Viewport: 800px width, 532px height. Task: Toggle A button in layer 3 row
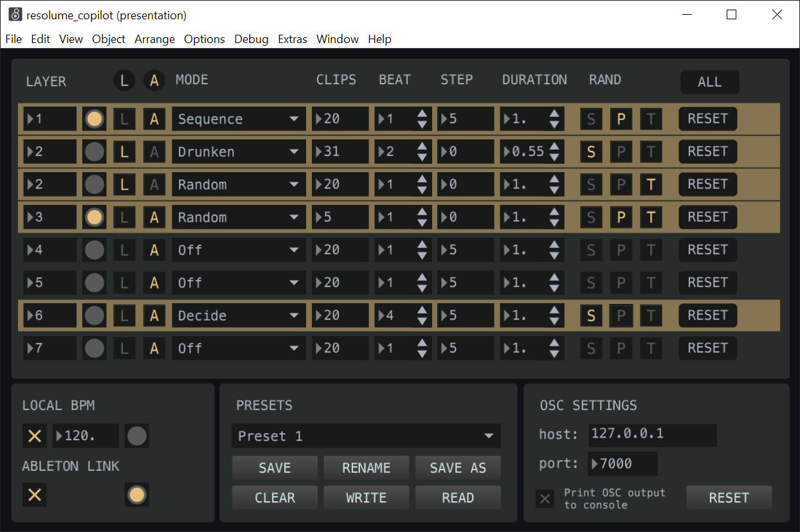(x=154, y=217)
